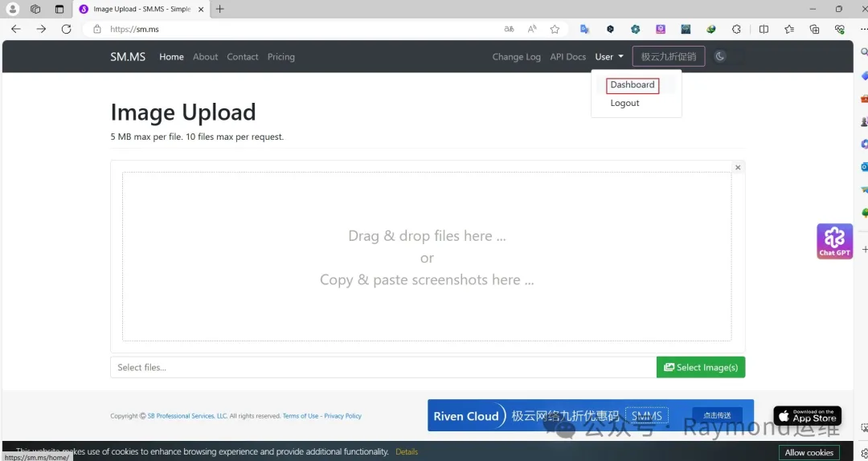Click the drag and drop upload area
This screenshot has width=868, height=461.
click(427, 257)
